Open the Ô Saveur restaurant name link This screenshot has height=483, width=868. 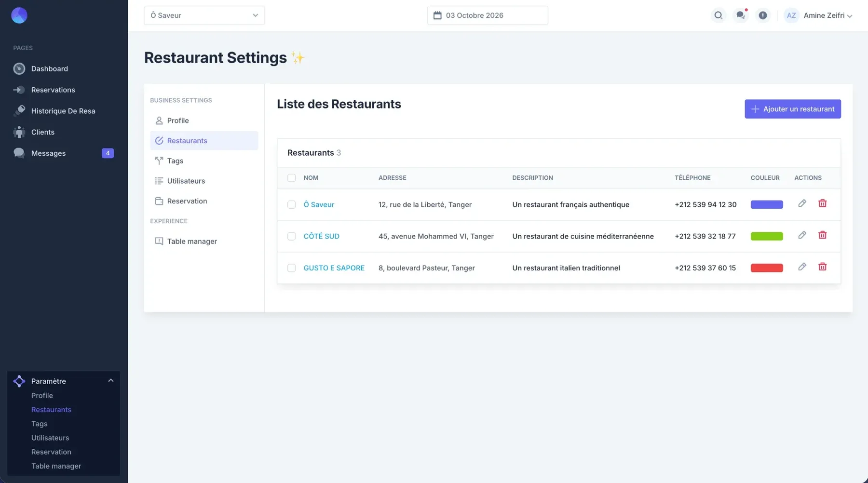click(x=319, y=204)
